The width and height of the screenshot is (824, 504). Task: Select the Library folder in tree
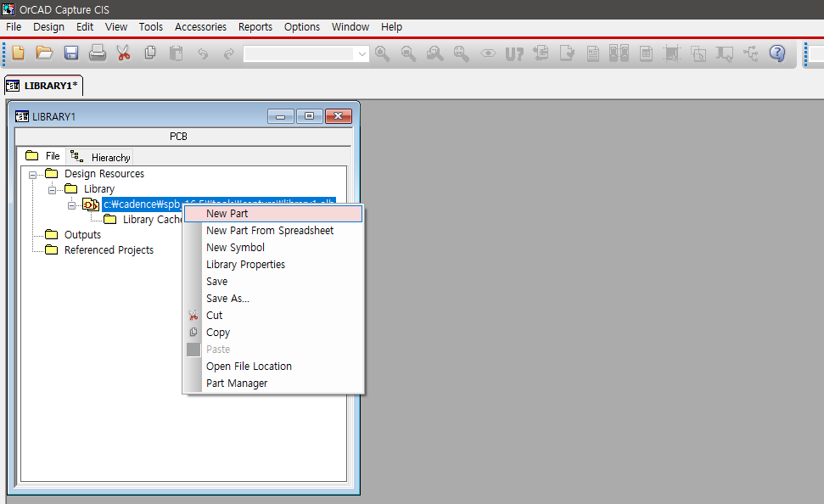(x=98, y=189)
